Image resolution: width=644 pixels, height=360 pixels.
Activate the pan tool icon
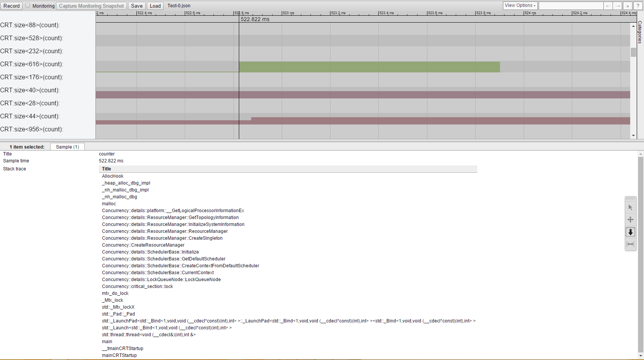631,220
